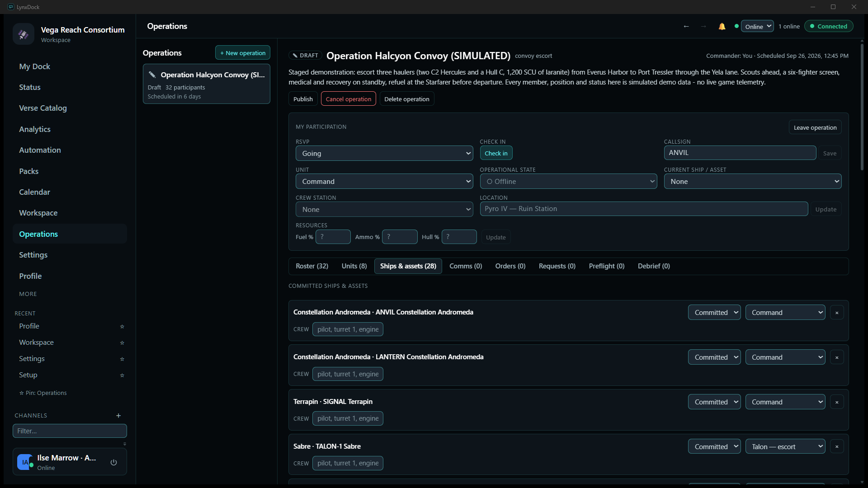Click the ANVIL Andromeda crew field
868x488 pixels.
[x=348, y=329]
